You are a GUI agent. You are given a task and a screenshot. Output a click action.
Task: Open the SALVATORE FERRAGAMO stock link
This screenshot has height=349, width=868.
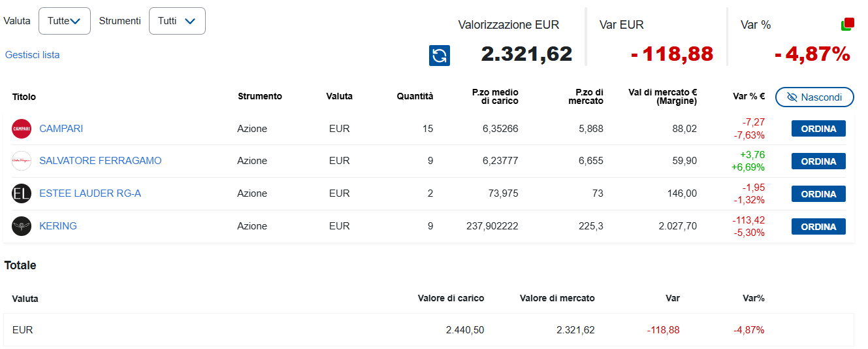click(x=101, y=161)
